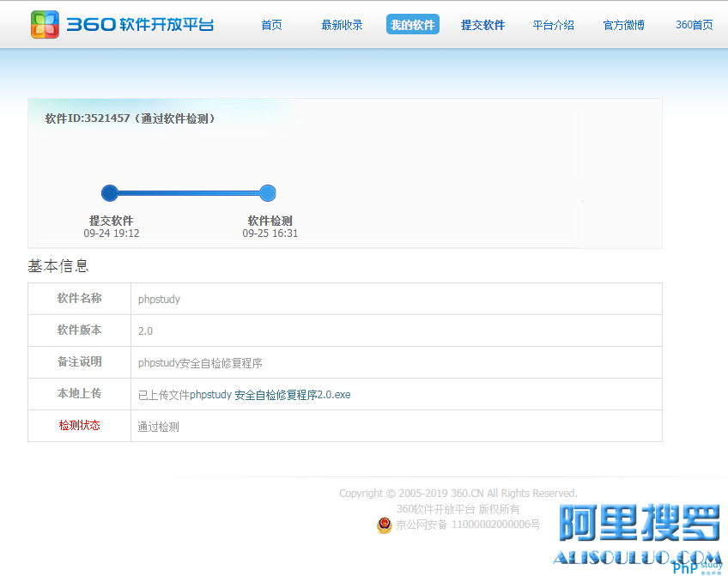Image resolution: width=728 pixels, height=576 pixels.
Task: Open the 最新收录 menu item
Action: (343, 25)
